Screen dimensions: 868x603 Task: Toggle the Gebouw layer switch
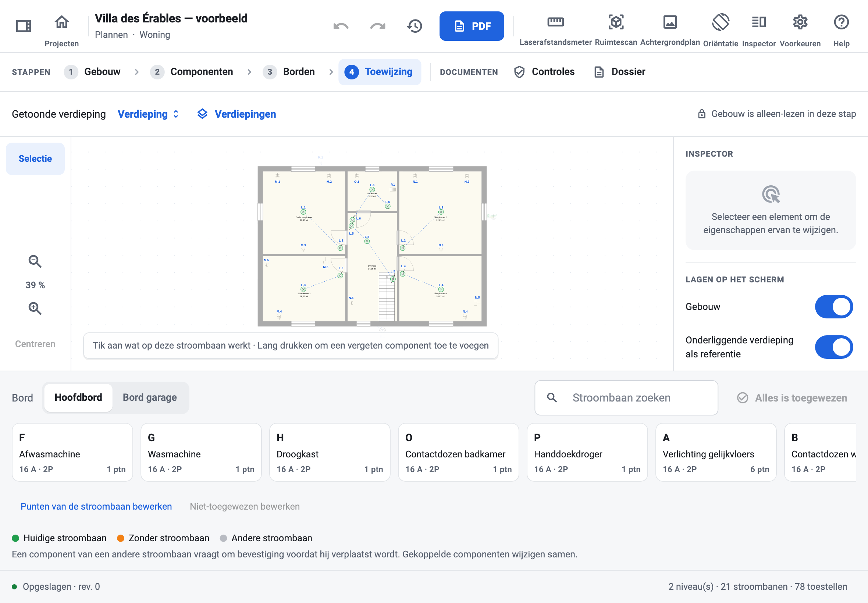834,307
